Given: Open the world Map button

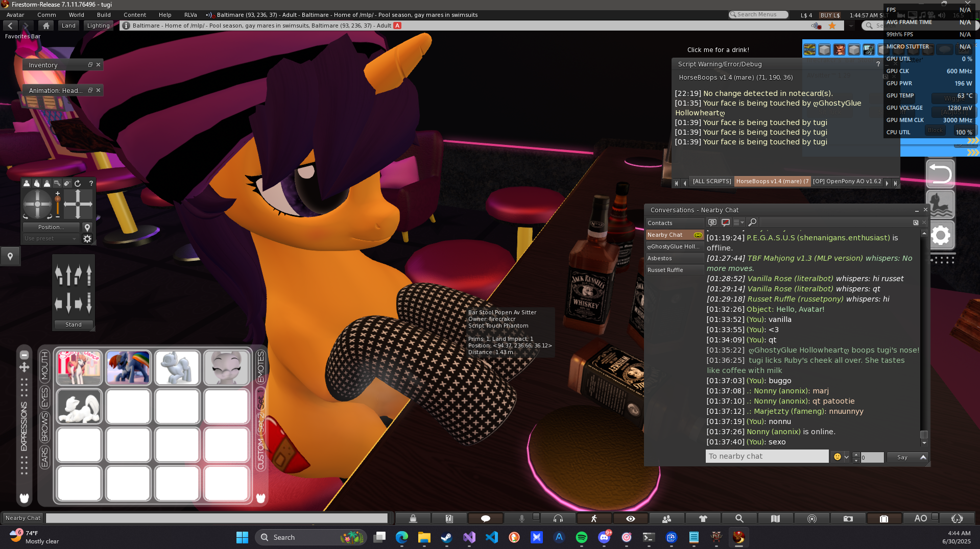Looking at the screenshot, I should 775,518.
